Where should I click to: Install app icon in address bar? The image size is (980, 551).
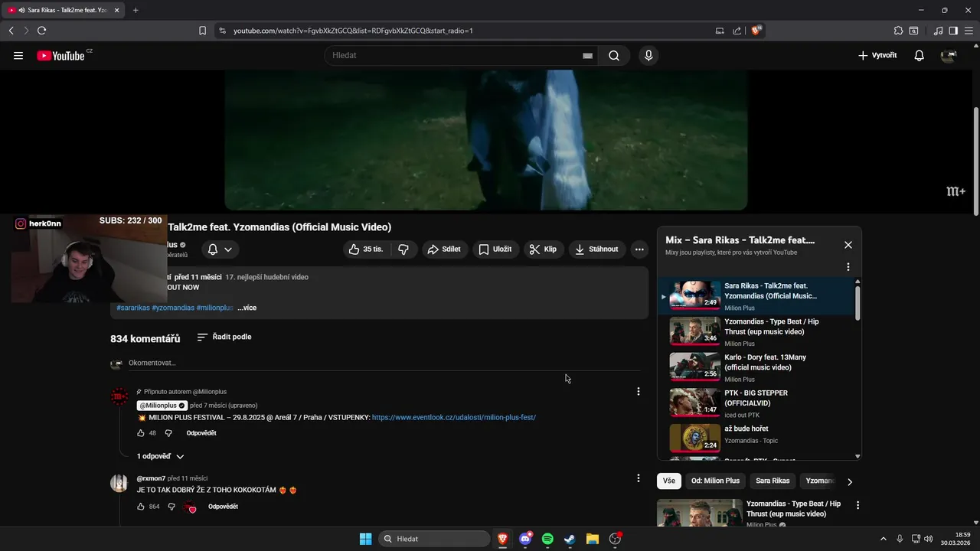tap(720, 31)
